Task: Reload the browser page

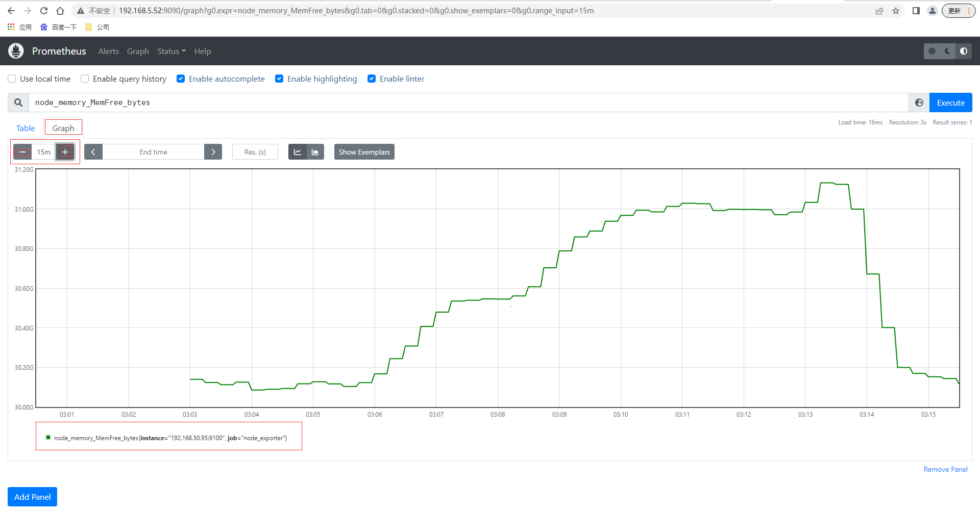Action: coord(44,11)
